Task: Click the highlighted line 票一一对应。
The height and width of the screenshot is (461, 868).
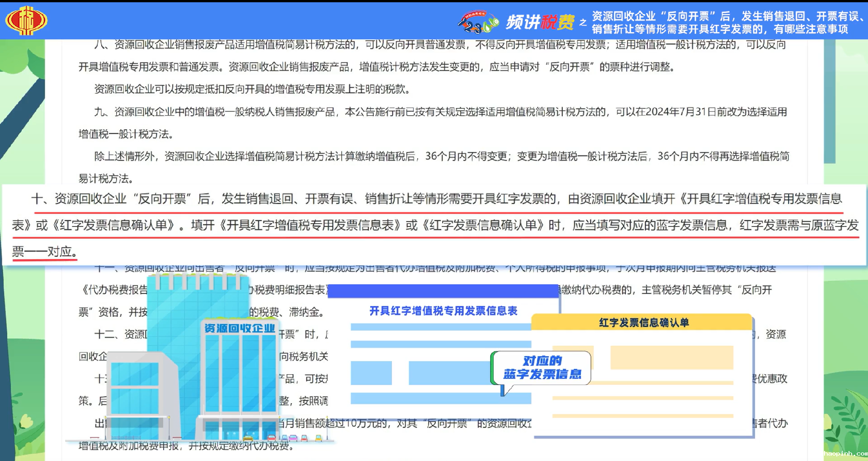Action: point(45,251)
